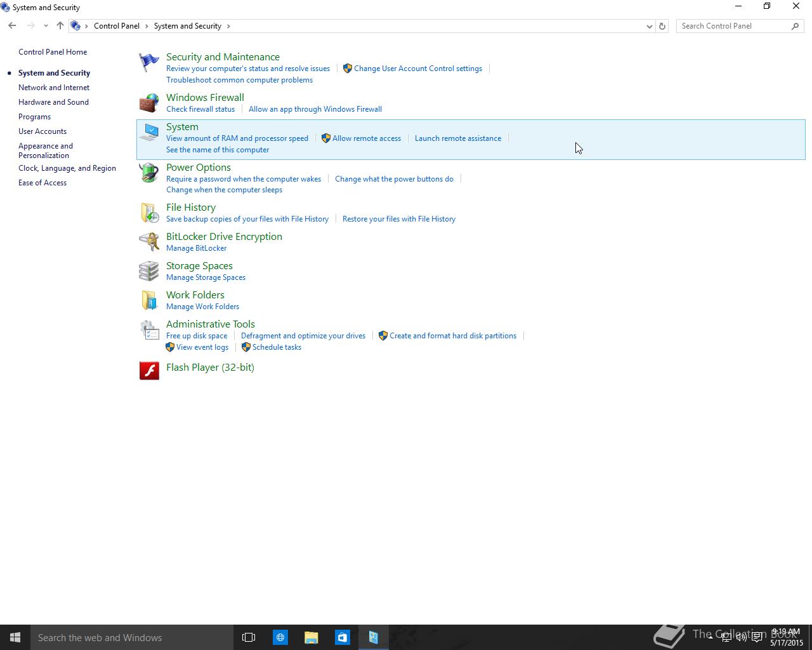Open User Accounts category
This screenshot has height=650, width=812.
click(43, 131)
